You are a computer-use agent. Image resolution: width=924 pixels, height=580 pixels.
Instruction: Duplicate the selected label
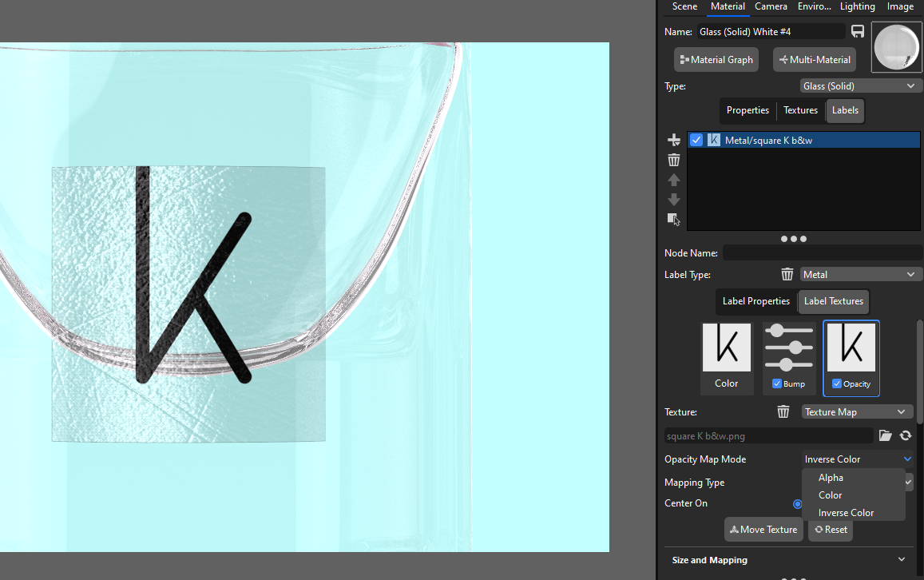tap(673, 218)
